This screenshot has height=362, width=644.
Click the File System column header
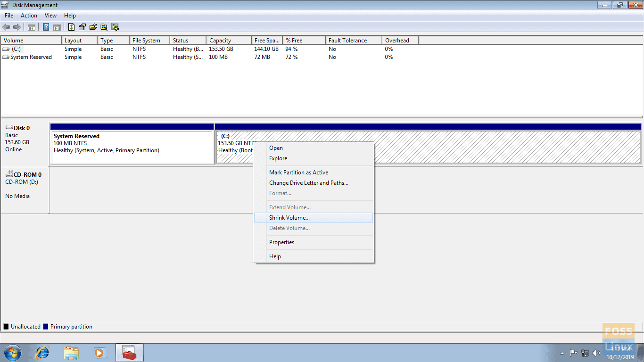[149, 41]
